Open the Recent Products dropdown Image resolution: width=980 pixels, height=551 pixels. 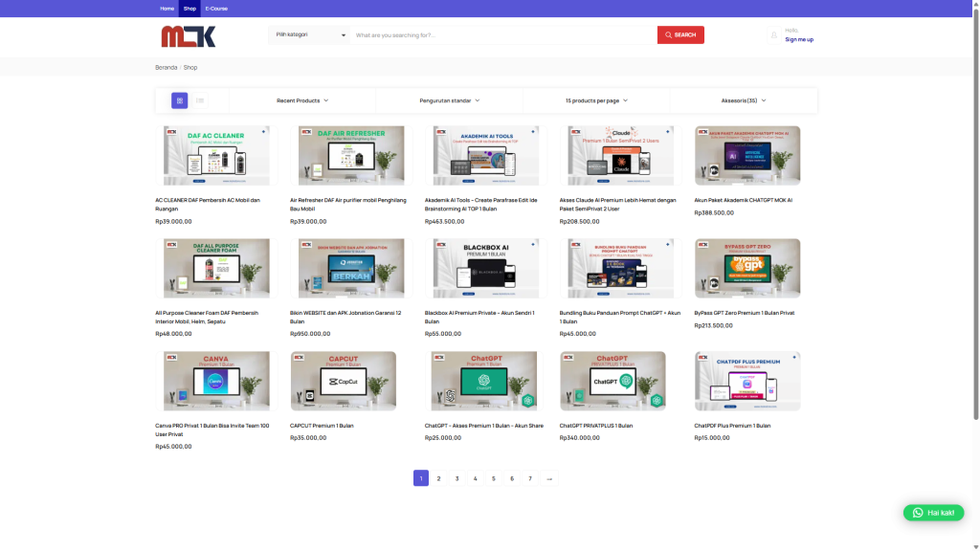[x=302, y=100]
